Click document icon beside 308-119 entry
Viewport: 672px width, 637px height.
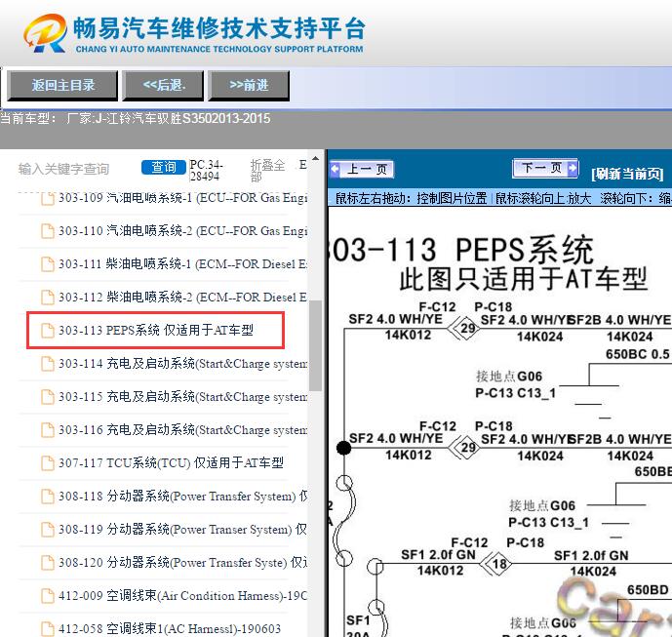48,530
